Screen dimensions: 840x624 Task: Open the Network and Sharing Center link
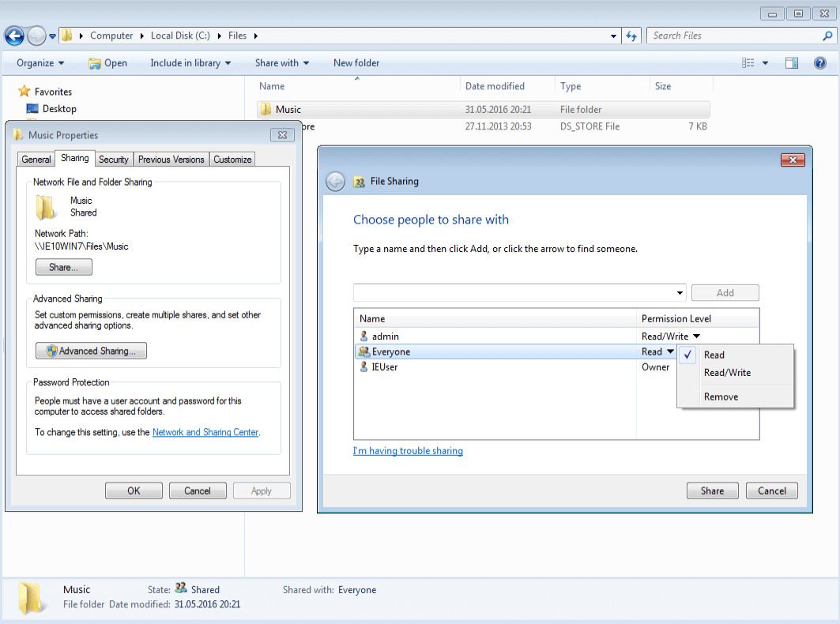pos(205,432)
